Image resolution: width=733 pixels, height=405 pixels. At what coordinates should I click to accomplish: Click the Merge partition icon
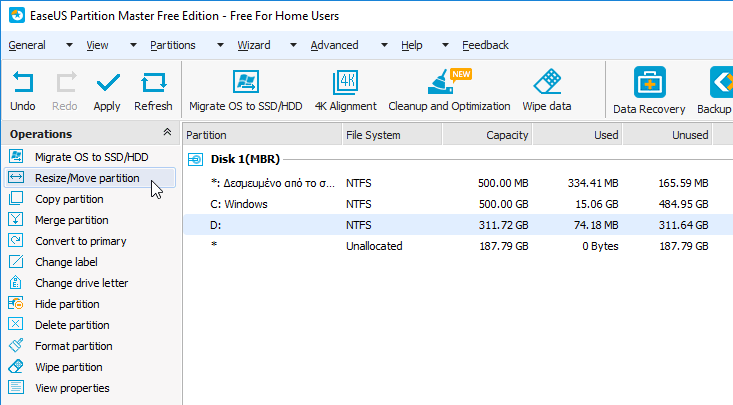(x=16, y=220)
